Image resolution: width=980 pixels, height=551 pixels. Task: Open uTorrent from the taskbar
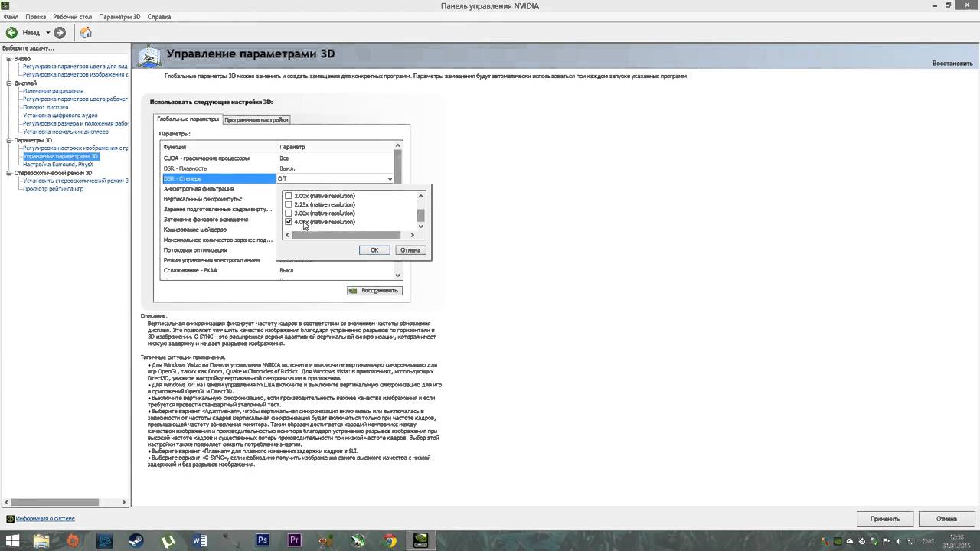168,541
